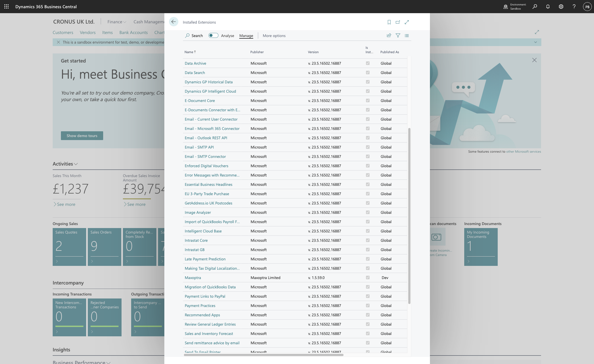Open Vendors navigation item
594x364 pixels.
88,32
